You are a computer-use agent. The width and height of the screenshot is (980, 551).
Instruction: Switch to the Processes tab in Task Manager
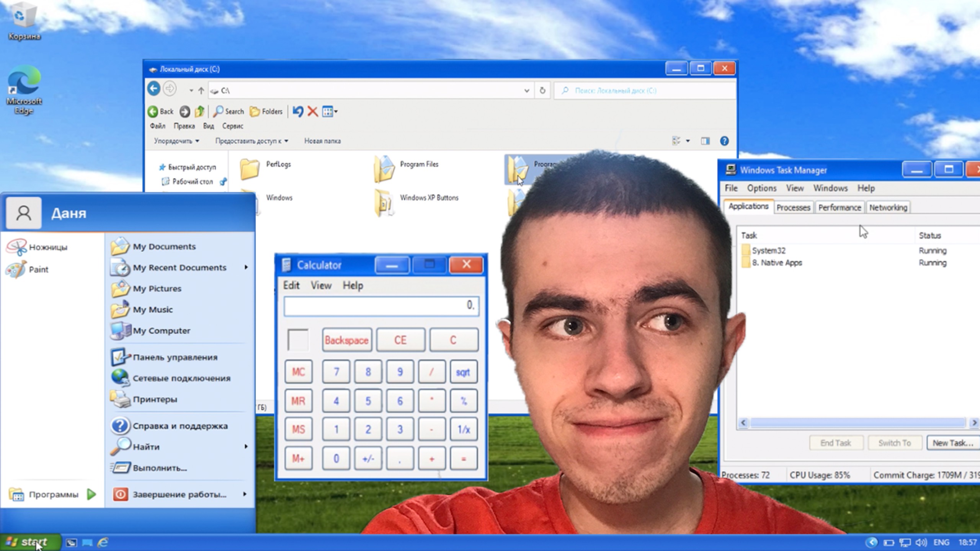[x=793, y=207]
